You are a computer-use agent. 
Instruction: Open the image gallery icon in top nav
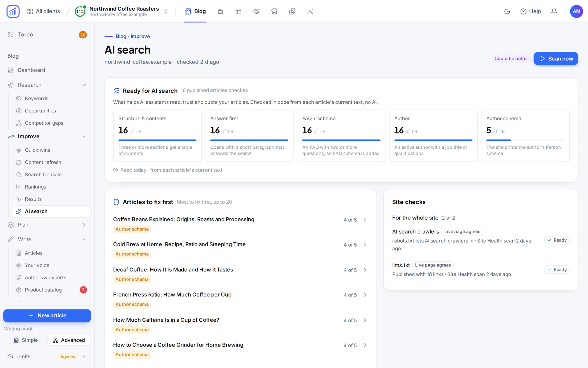point(292,11)
